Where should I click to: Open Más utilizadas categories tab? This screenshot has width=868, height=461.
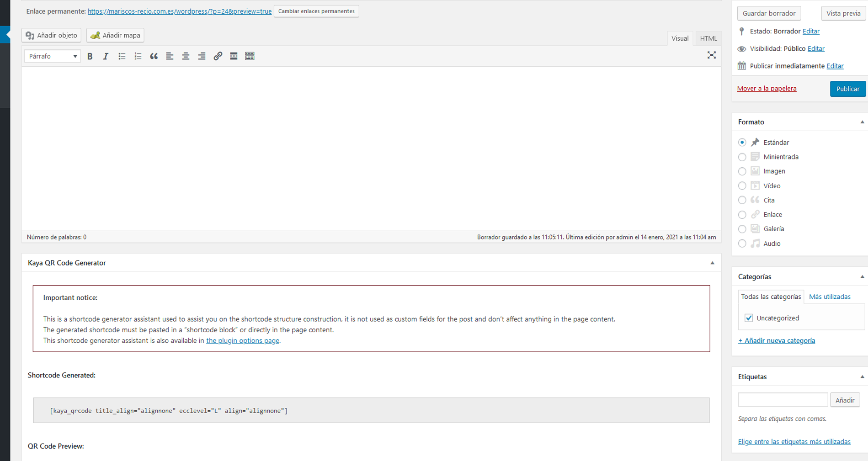830,297
